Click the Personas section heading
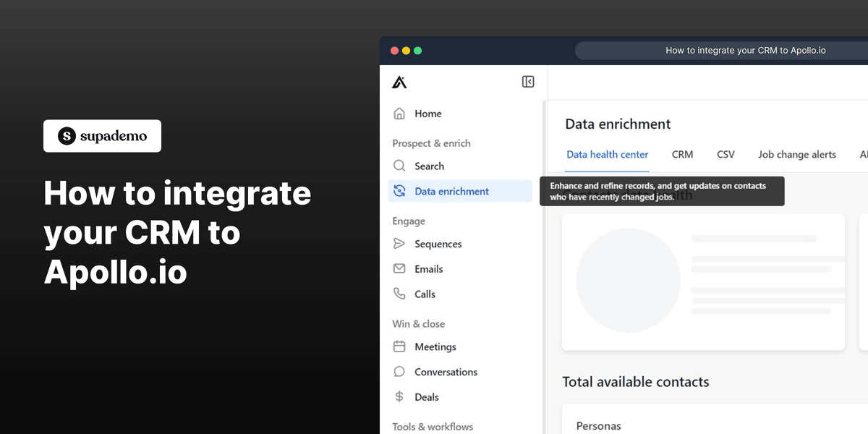The width and height of the screenshot is (868, 434). click(599, 425)
